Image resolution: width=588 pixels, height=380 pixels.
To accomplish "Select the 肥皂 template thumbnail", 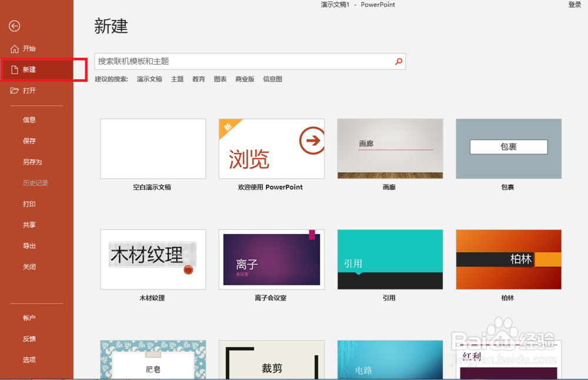I will 153,360.
